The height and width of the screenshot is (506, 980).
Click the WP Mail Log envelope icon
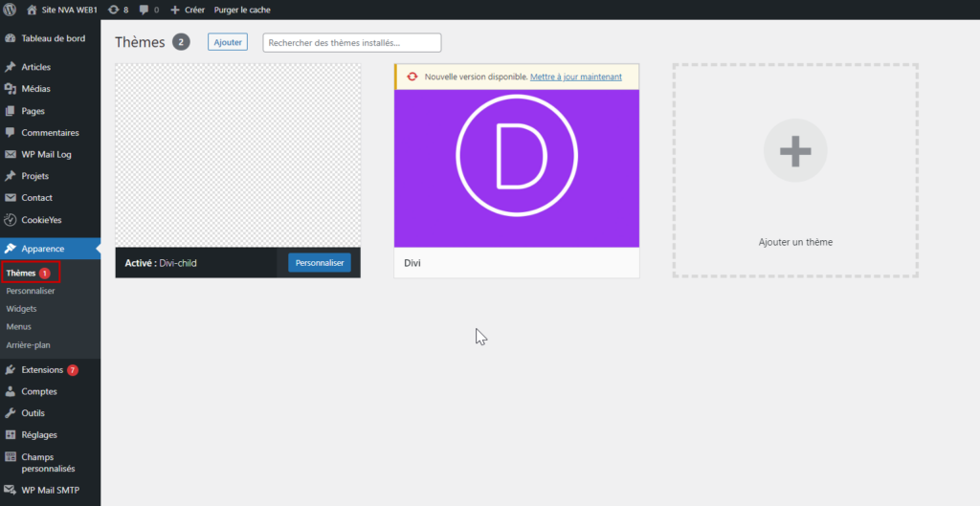10,154
